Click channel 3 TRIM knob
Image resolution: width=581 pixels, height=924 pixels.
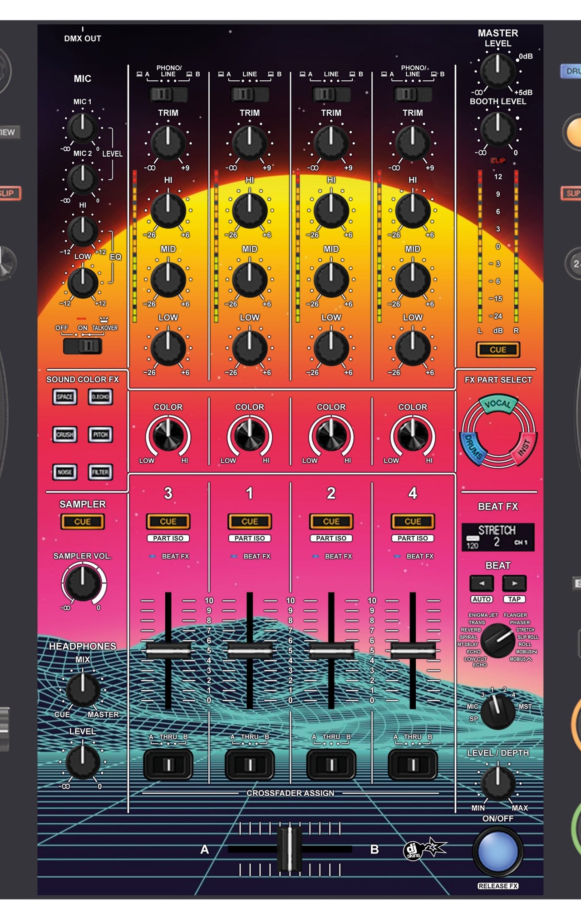tap(168, 143)
